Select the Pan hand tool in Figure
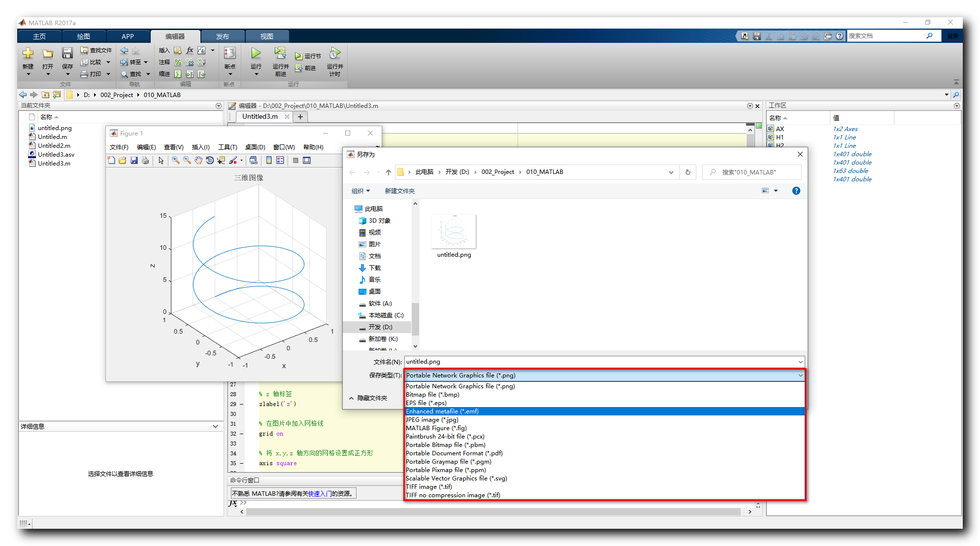The image size is (980, 546). [x=198, y=160]
